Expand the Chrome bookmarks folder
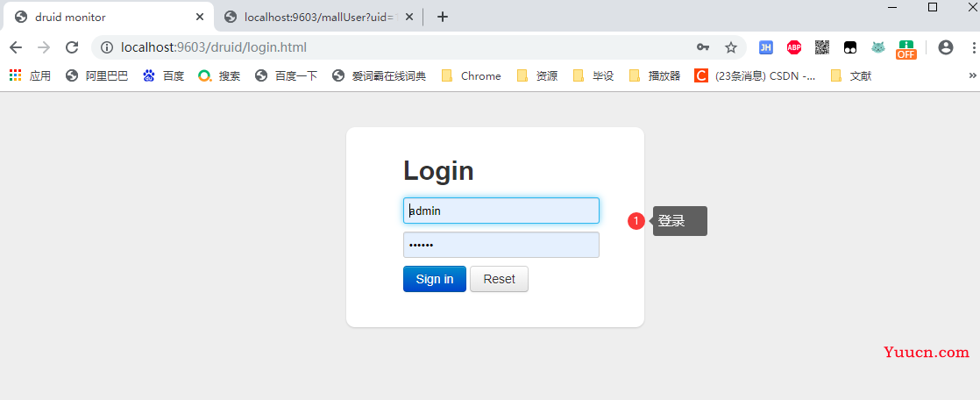Viewport: 980px width, 400px height. point(472,76)
